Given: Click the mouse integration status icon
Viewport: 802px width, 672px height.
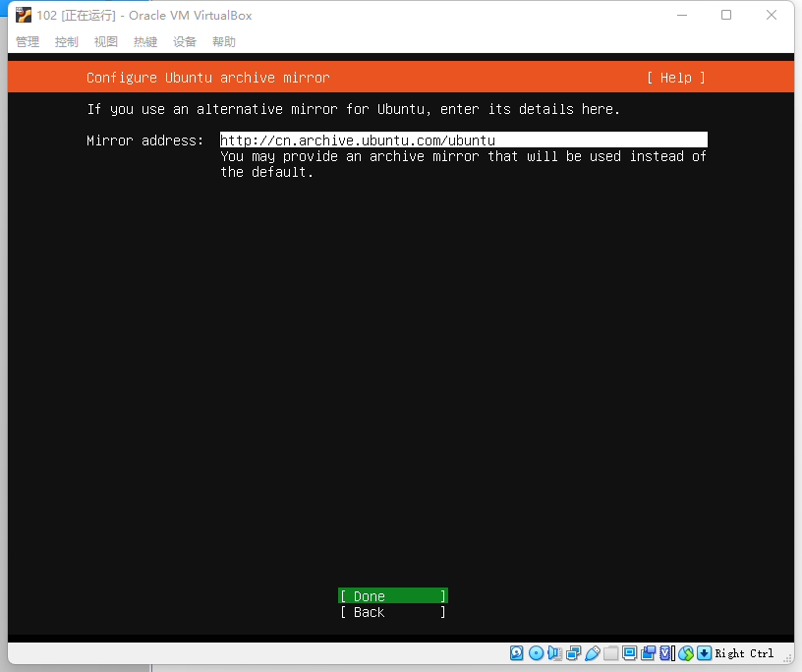Looking at the screenshot, I should point(686,653).
